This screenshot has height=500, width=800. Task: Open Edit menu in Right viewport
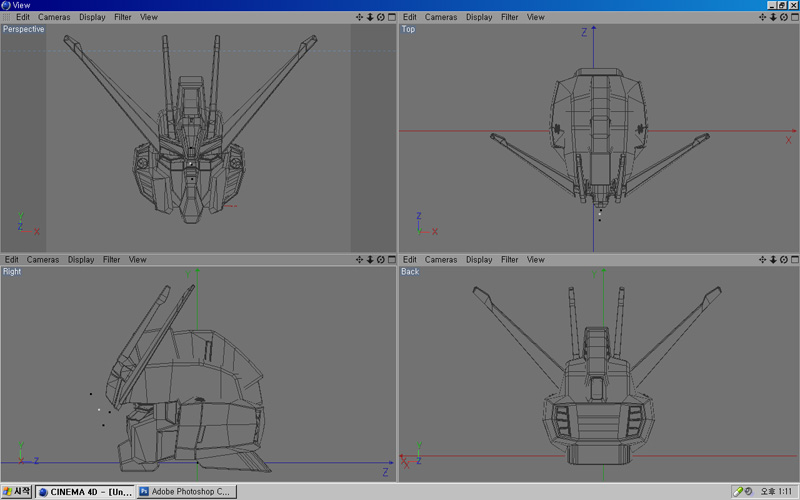(12, 260)
